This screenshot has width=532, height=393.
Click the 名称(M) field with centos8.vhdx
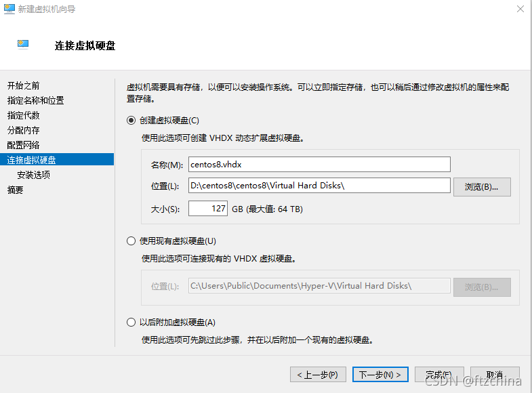coord(319,165)
